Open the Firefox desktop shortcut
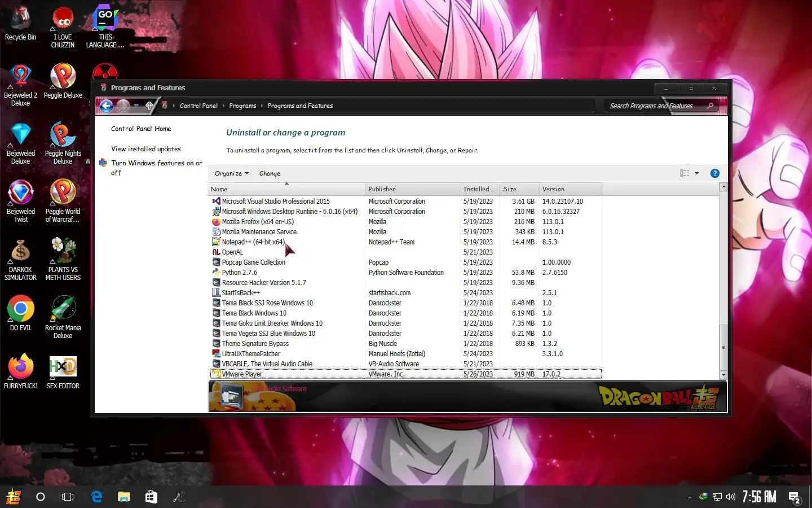This screenshot has height=508, width=812. tap(20, 371)
